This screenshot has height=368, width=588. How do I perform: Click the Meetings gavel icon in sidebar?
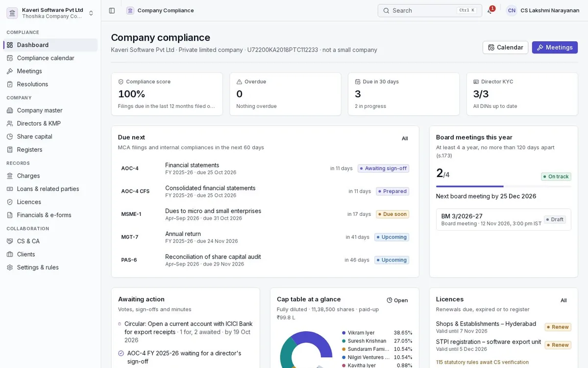(10, 71)
